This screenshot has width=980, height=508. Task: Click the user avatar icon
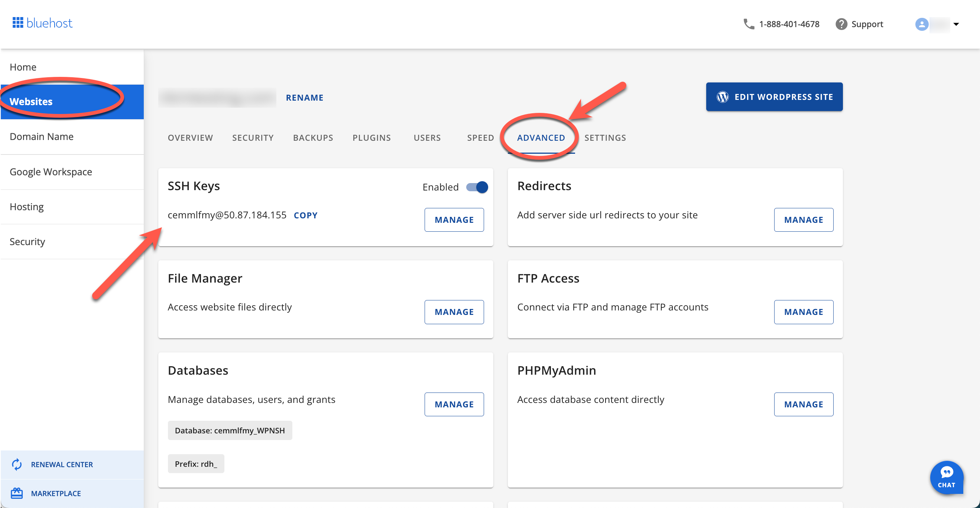[921, 25]
